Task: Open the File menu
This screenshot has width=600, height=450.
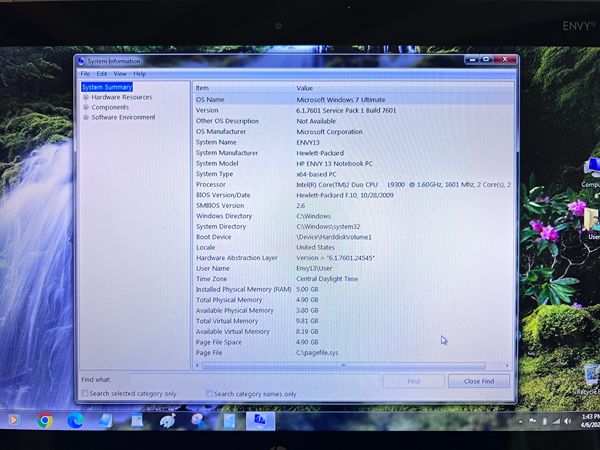Action: click(85, 73)
